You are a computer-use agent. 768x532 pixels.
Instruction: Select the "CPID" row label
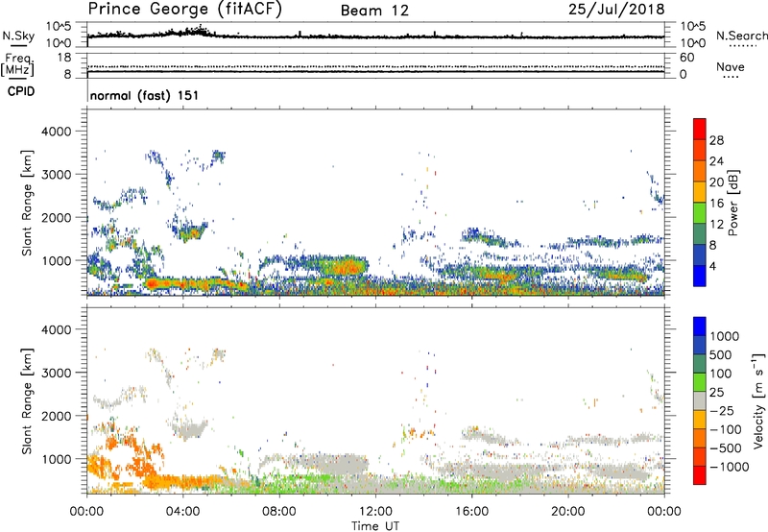tap(21, 91)
